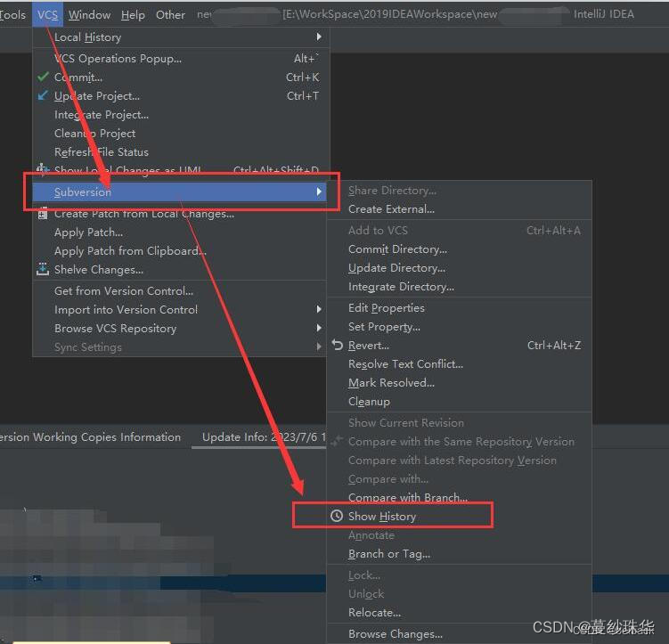The image size is (669, 644).
Task: Select Import into Version Control item
Action: click(179, 309)
